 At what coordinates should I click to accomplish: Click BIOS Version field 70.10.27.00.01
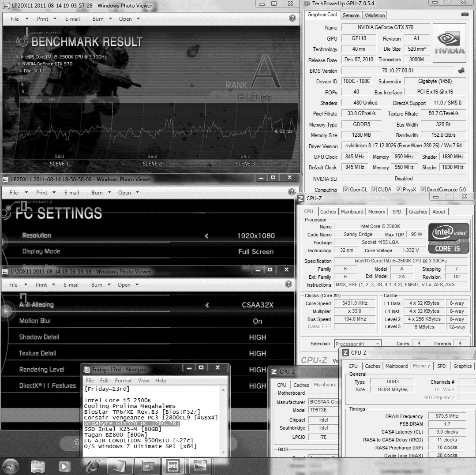pyautogui.click(x=397, y=71)
